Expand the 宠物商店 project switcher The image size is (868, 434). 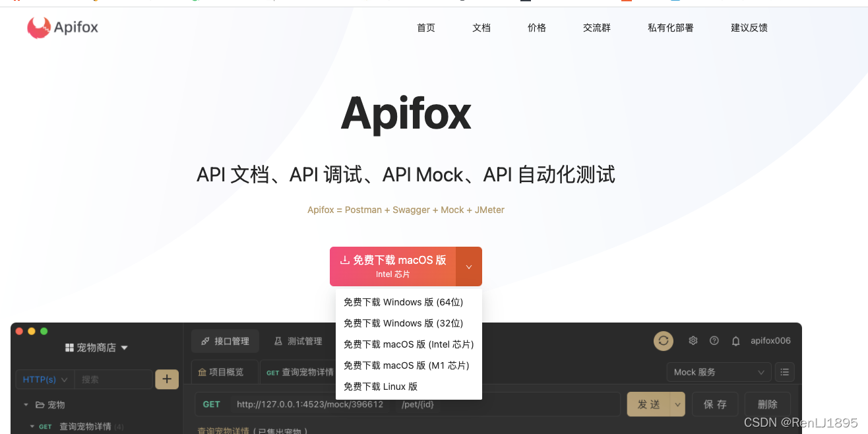point(96,348)
